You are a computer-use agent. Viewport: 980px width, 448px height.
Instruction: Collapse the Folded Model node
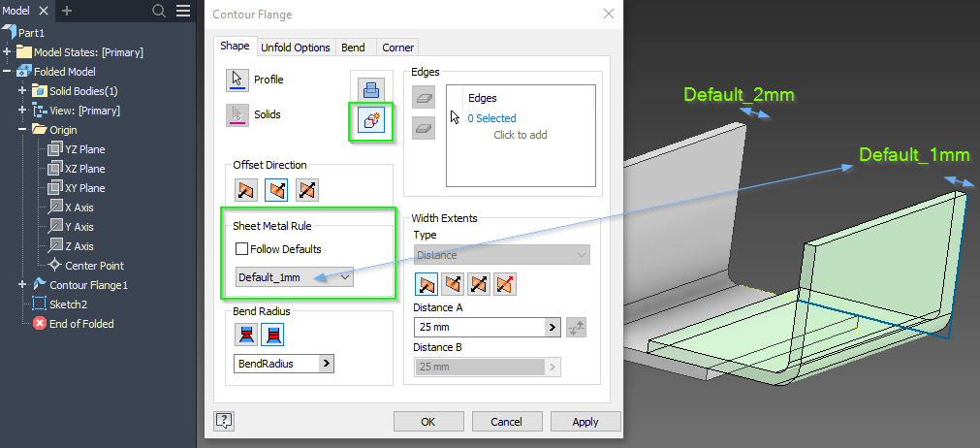[x=7, y=72]
